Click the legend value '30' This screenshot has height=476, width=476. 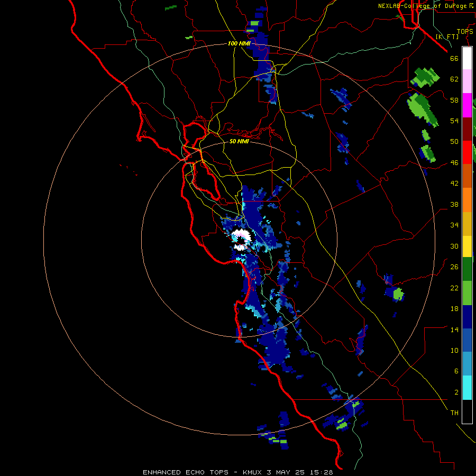coord(454,246)
